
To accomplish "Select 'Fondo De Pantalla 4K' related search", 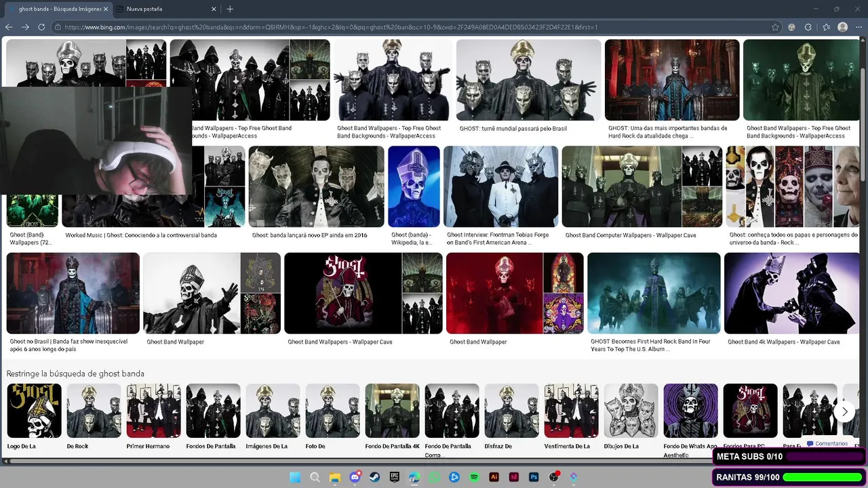I will (393, 416).
